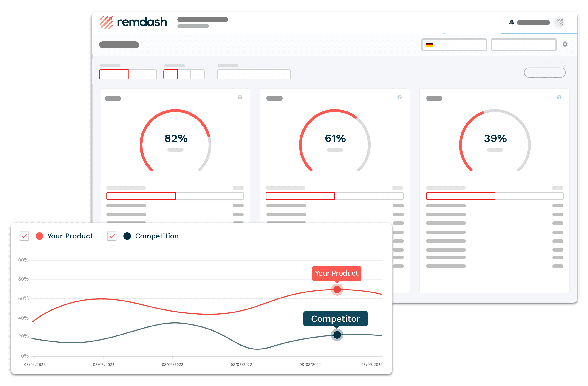Open the wide filter dropdown box
This screenshot has width=588, height=386.
pos(254,74)
